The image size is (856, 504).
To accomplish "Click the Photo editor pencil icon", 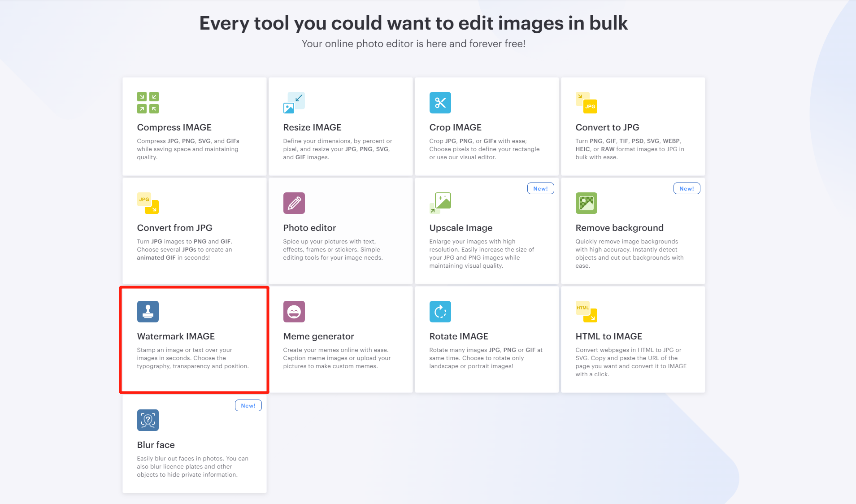I will pos(294,203).
